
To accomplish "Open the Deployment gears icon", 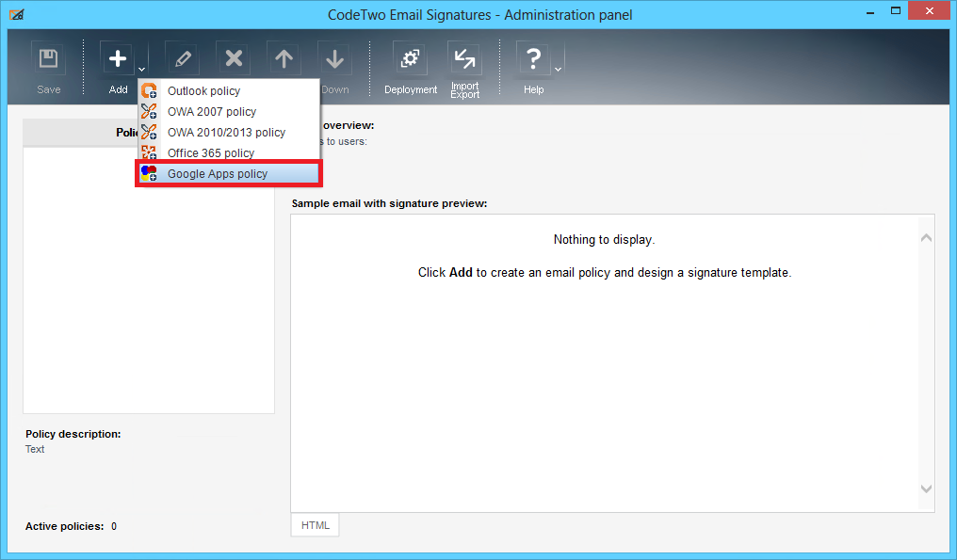I will point(410,58).
